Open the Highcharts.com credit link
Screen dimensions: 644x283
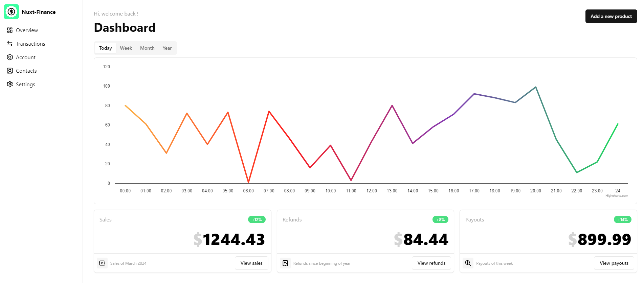(617, 196)
